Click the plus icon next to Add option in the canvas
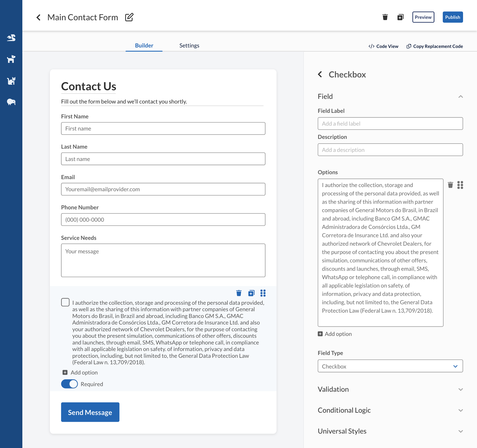 65,372
